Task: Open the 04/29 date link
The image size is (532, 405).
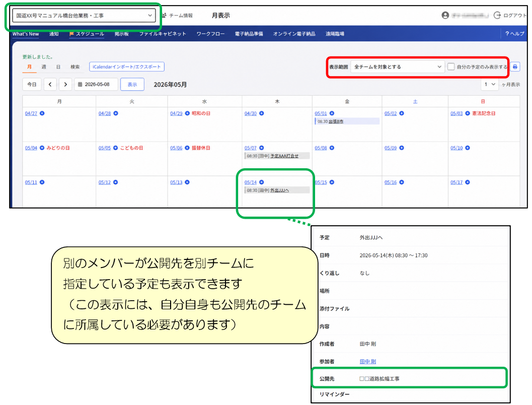Action: (x=177, y=113)
